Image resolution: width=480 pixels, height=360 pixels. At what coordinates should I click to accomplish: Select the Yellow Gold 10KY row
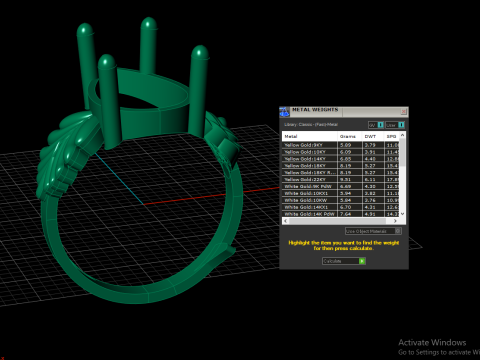point(340,152)
